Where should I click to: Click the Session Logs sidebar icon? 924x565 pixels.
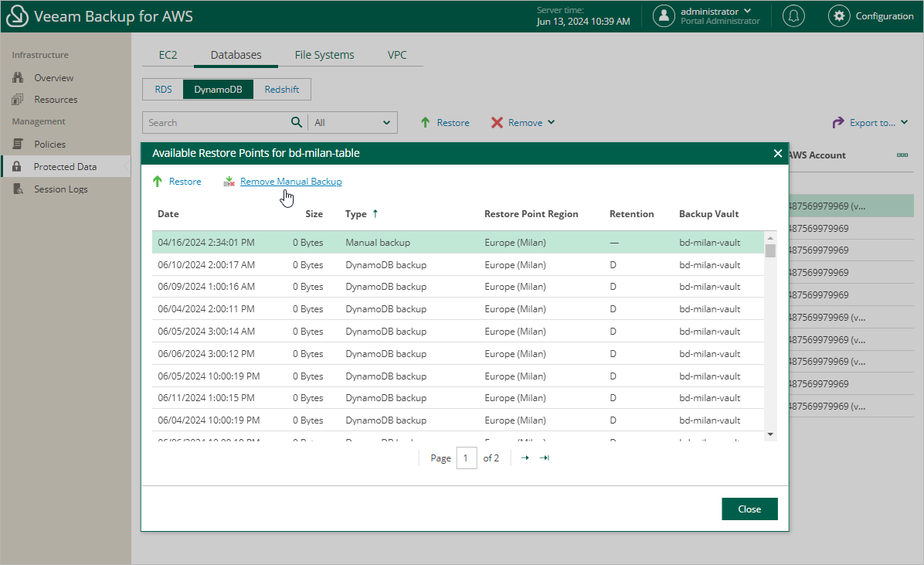18,189
